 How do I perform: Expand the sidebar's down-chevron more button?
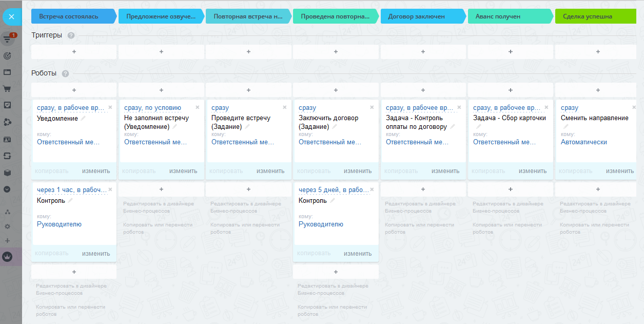pos(7,189)
